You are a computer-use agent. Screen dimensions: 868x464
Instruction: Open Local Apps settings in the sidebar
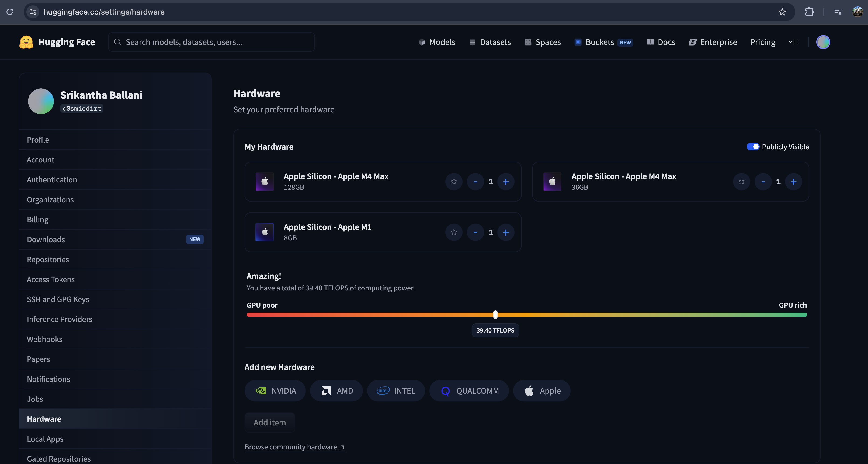pyautogui.click(x=115, y=439)
